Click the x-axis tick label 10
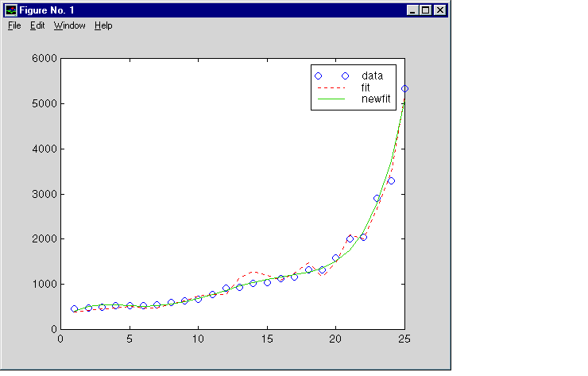Screen dimensions: 588x376 tap(198, 339)
